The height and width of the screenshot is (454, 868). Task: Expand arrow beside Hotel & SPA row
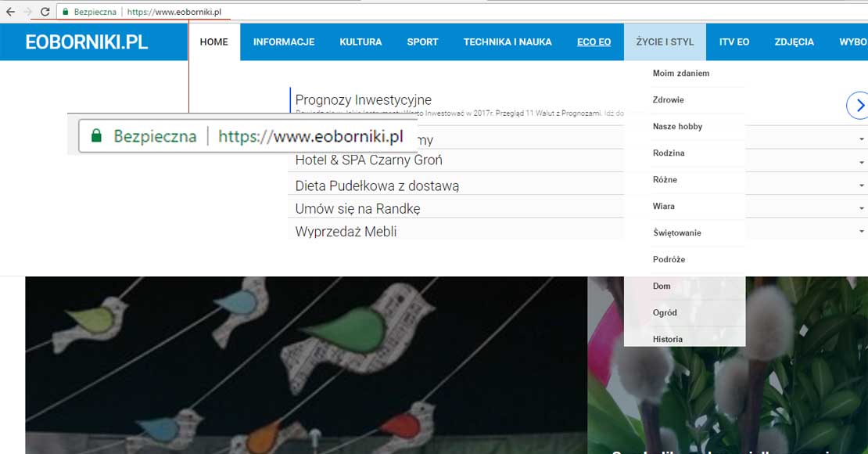(862, 162)
